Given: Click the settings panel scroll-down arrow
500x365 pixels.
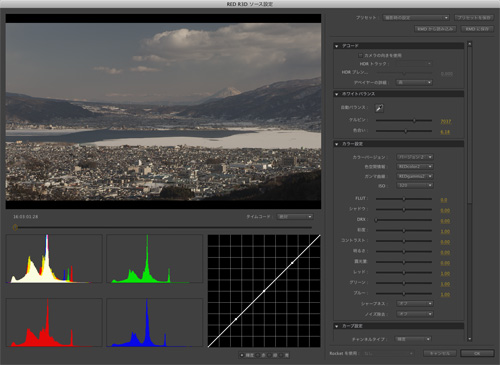Looking at the screenshot, I should click(470, 339).
